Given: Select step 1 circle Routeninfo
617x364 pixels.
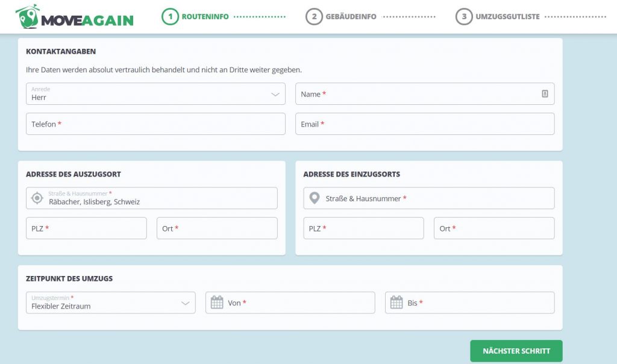Looking at the screenshot, I should point(170,16).
